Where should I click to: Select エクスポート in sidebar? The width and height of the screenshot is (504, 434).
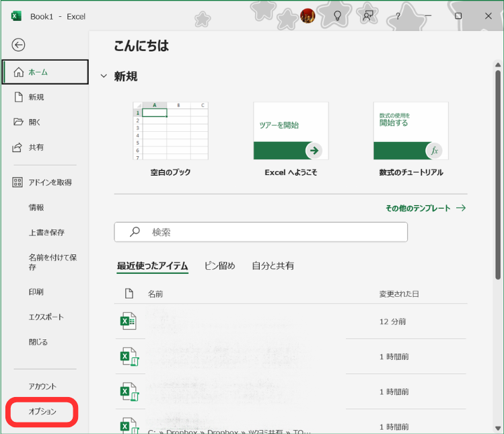point(46,317)
